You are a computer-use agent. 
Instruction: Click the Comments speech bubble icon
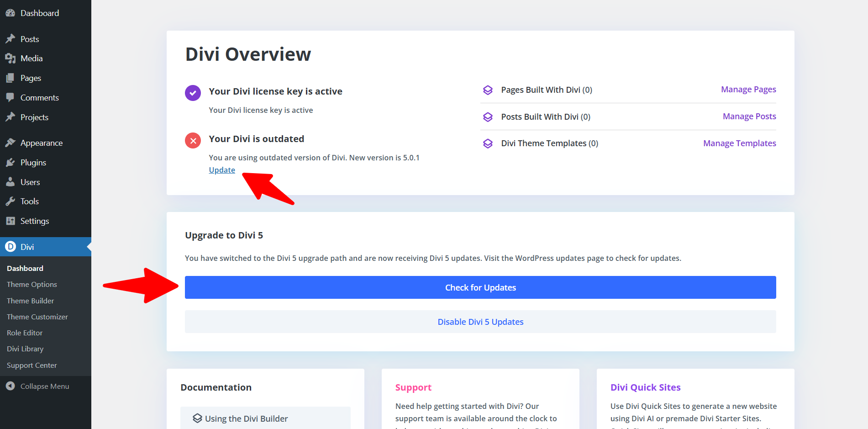click(x=10, y=97)
